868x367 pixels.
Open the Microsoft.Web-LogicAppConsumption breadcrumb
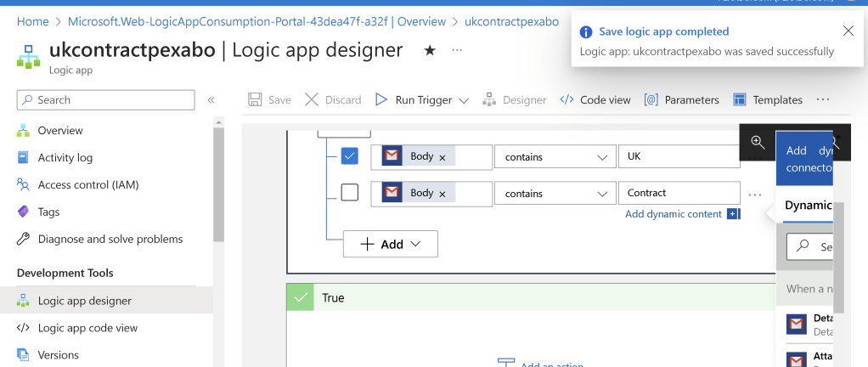pyautogui.click(x=256, y=21)
